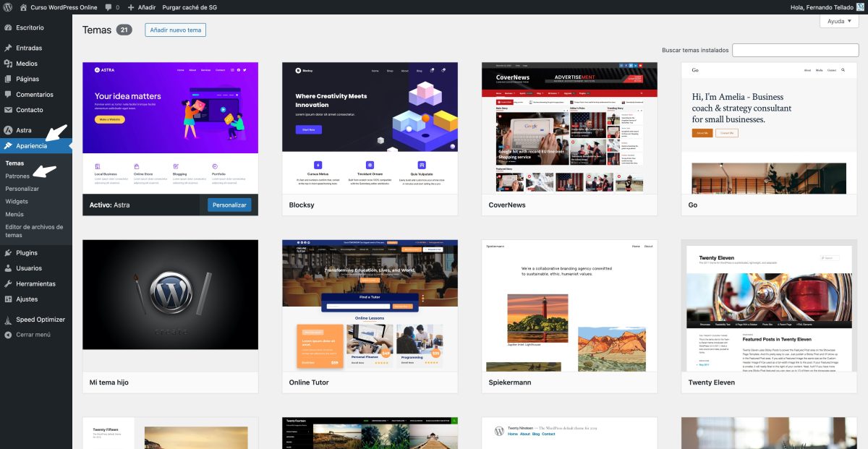Click the Activo: Astra label
Image resolution: width=868 pixels, height=449 pixels.
coord(110,205)
